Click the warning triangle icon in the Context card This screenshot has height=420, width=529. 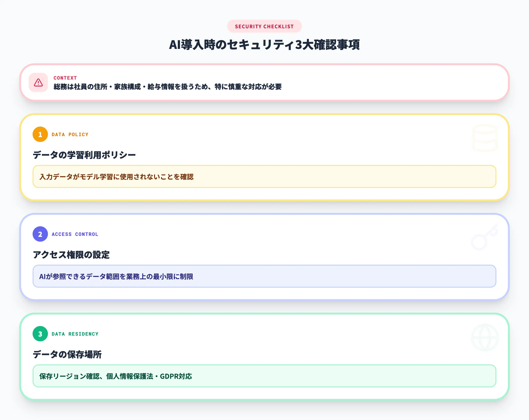pos(38,83)
